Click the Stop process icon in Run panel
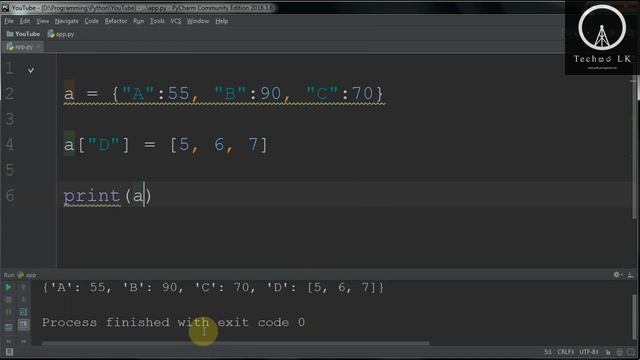Viewport: 640px width, 360px height. 8,300
